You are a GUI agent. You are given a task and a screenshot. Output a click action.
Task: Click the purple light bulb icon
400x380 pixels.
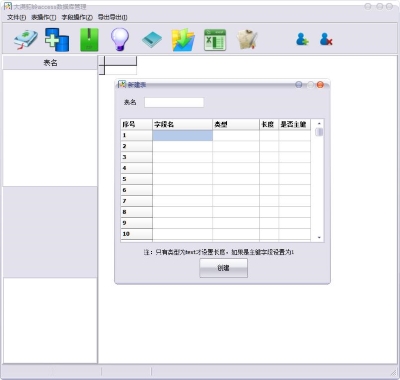tap(120, 40)
